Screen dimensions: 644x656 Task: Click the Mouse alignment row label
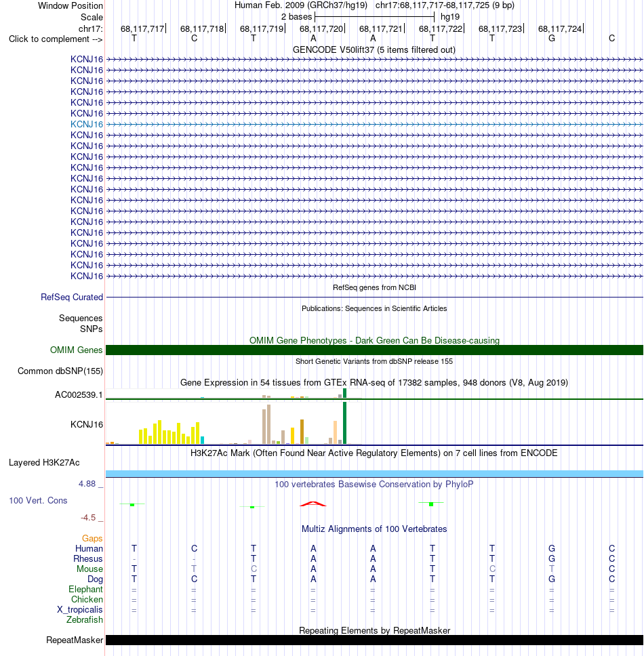(x=89, y=569)
